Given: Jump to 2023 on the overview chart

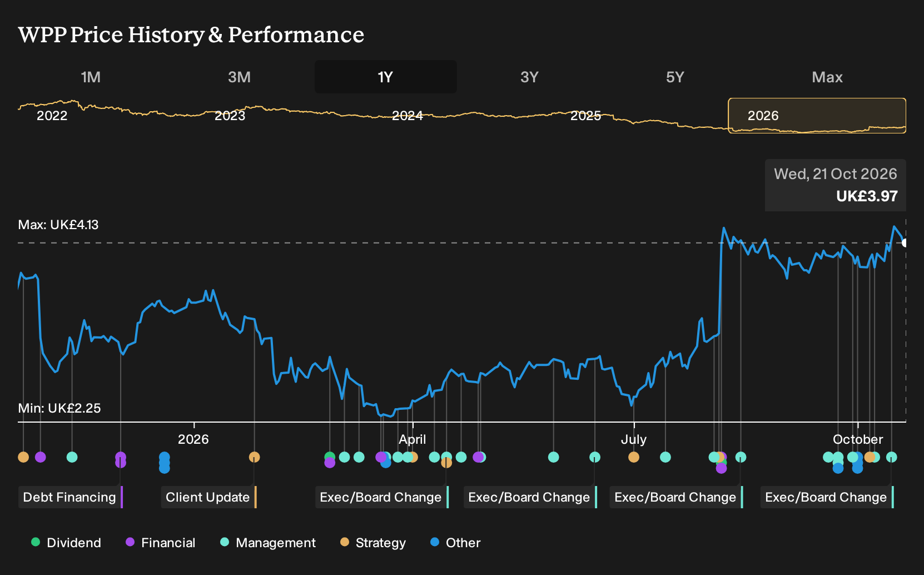Looking at the screenshot, I should pyautogui.click(x=230, y=116).
